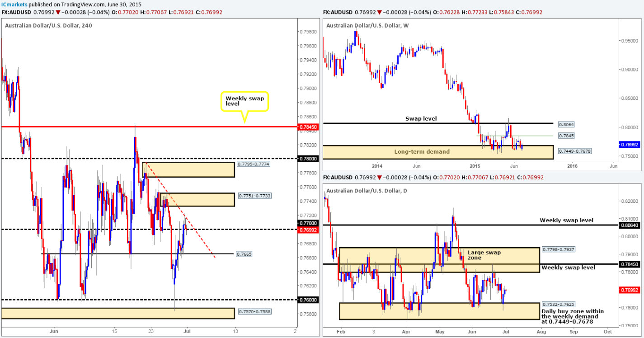644x338 pixels.
Task: Click 'Aug' on the daily time axis
Action: click(541, 332)
